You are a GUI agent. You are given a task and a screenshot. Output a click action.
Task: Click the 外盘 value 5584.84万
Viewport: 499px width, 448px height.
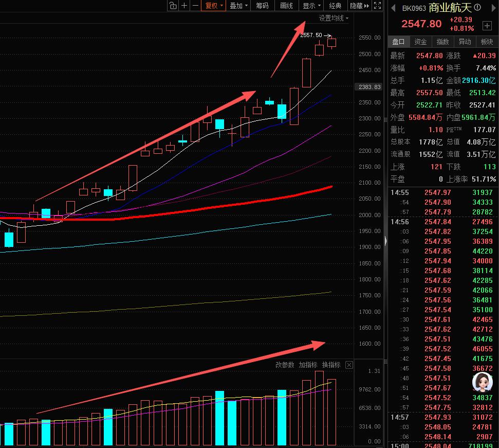point(426,117)
